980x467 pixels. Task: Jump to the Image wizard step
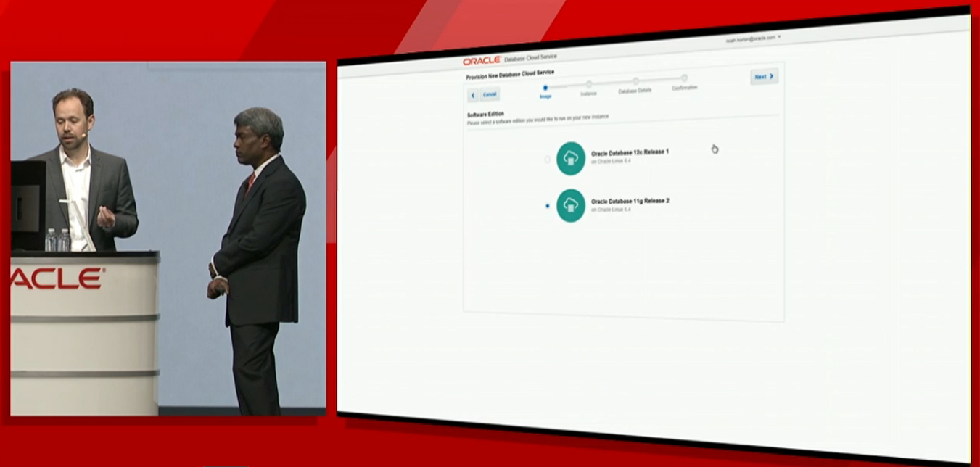pos(545,91)
